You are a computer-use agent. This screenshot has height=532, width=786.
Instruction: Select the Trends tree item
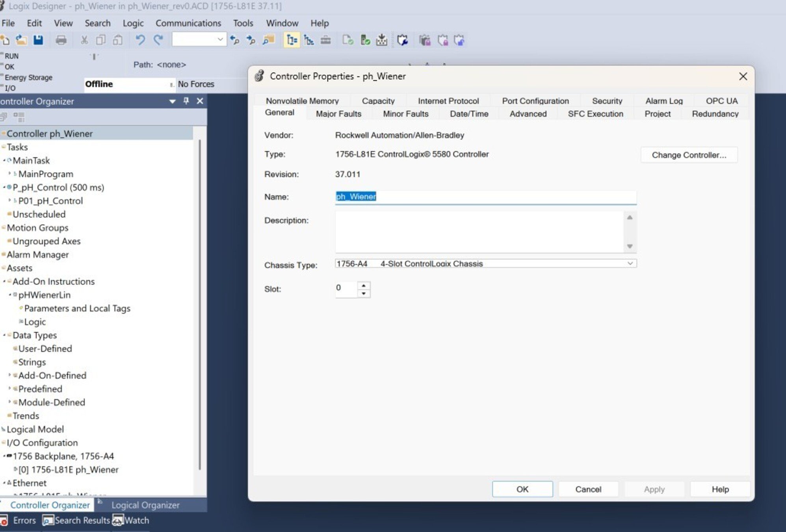[26, 416]
